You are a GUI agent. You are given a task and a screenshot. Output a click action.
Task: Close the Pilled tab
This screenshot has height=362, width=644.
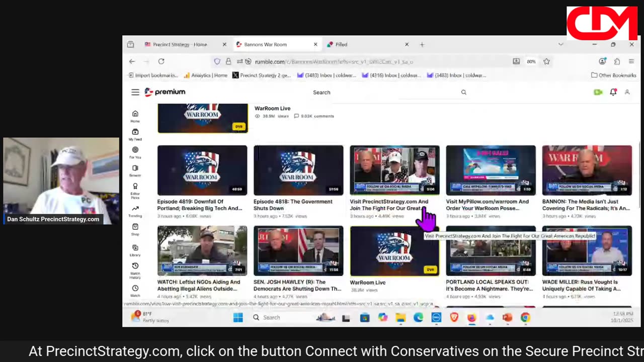[407, 44]
